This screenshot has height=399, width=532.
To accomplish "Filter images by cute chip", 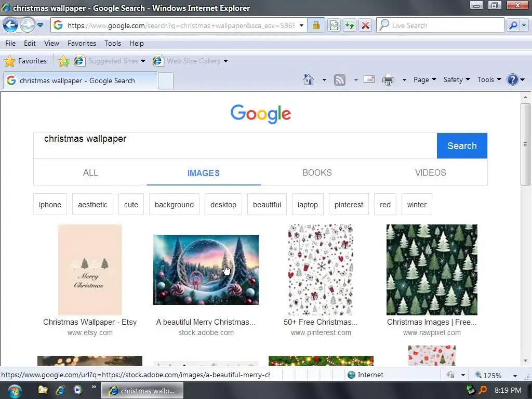I will (x=131, y=205).
